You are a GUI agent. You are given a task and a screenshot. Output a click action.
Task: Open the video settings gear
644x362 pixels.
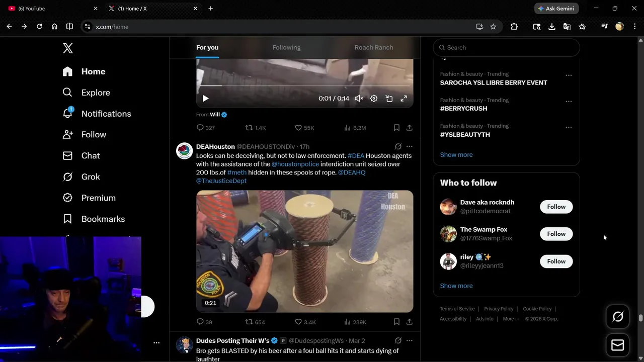(x=374, y=99)
